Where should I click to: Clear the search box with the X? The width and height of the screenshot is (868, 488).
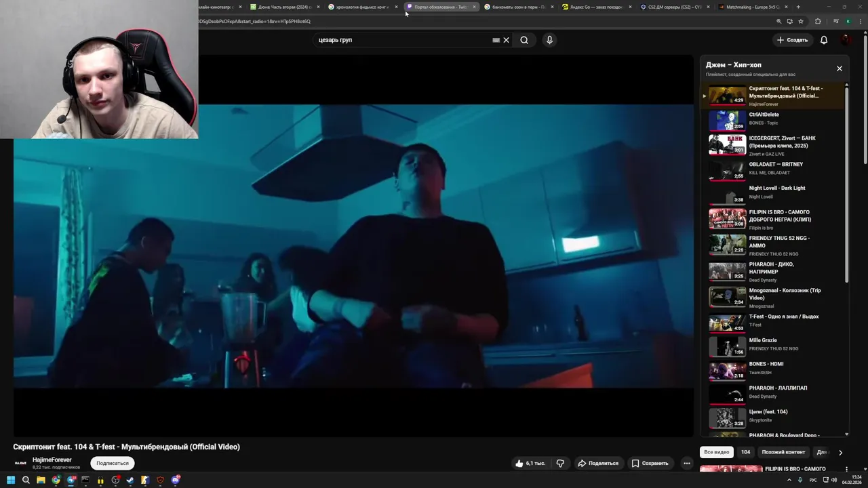506,40
